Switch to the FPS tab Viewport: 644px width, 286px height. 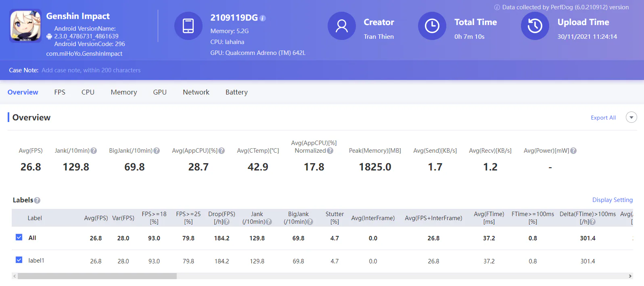coord(60,92)
